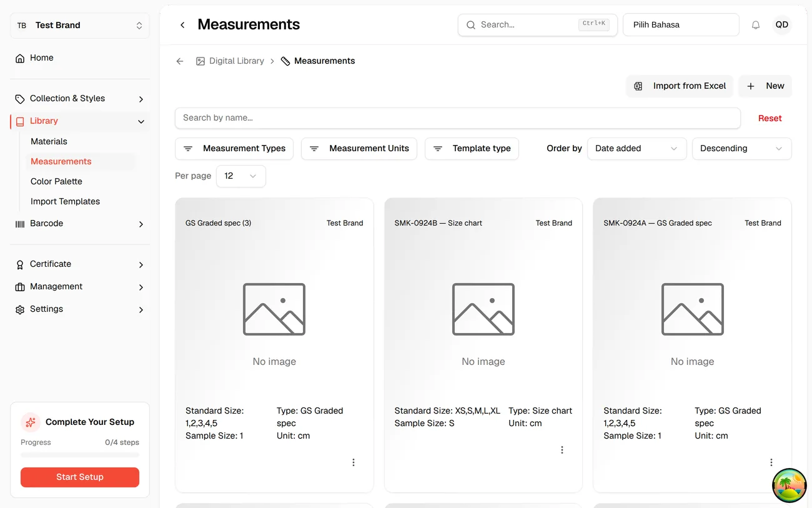Click the red Reset link
Screen dimensions: 812x508
770,119
